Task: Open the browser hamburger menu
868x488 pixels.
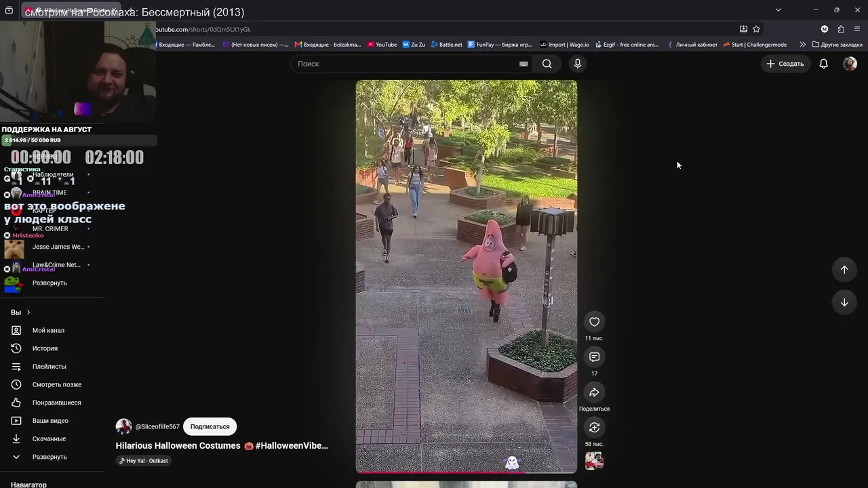Action: pyautogui.click(x=857, y=29)
